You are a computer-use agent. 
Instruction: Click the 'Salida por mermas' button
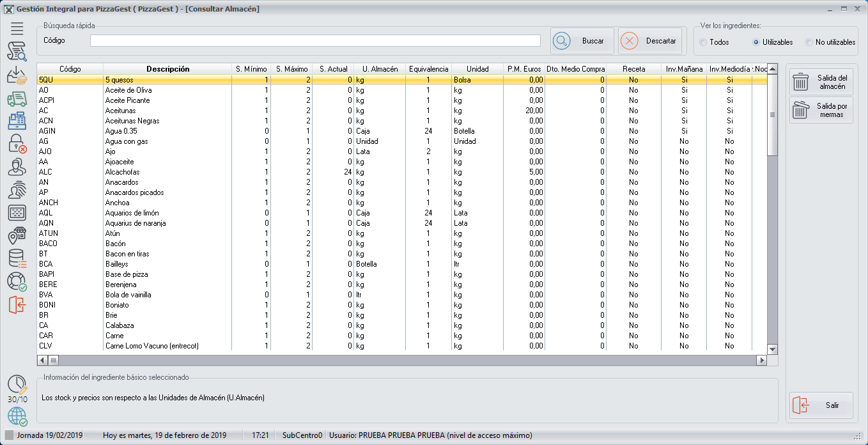821,110
